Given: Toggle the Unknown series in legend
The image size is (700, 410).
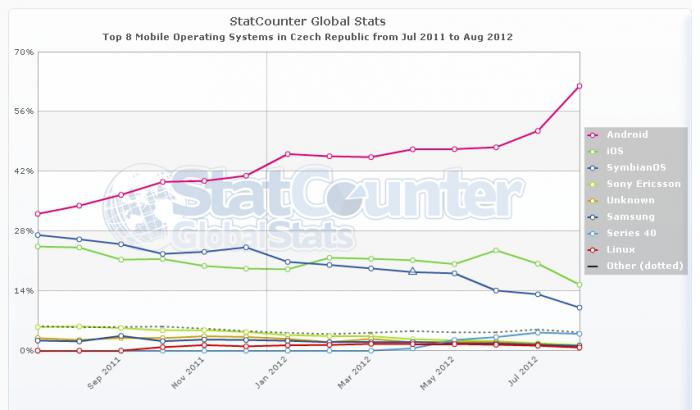Looking at the screenshot, I should pos(629,200).
